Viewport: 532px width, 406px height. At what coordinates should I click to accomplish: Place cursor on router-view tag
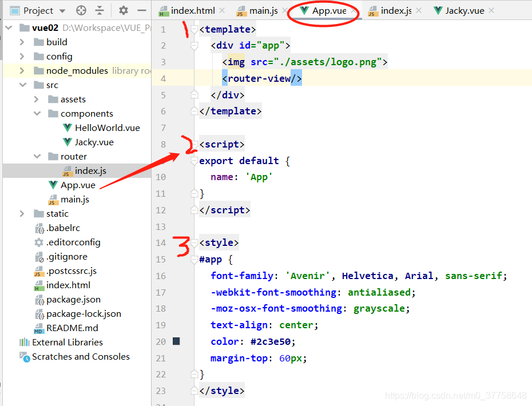262,78
